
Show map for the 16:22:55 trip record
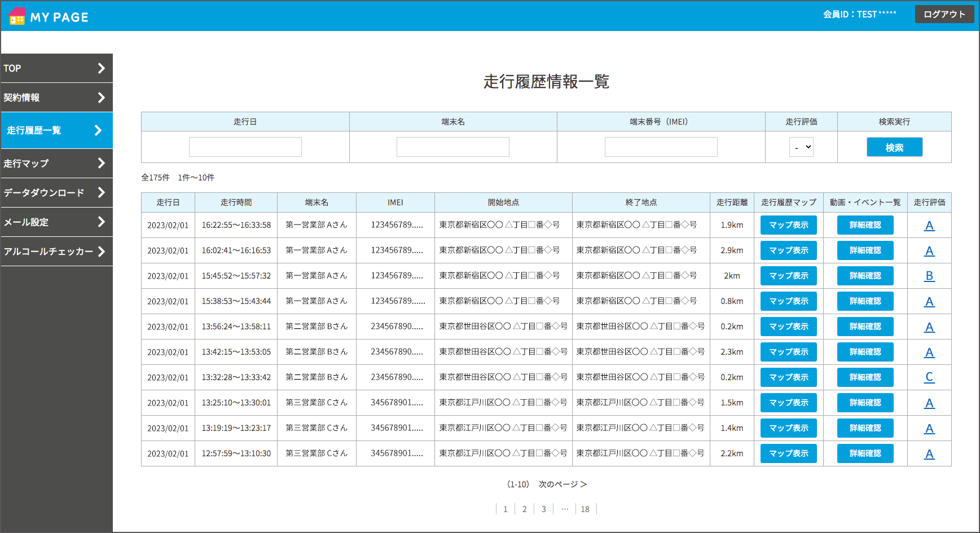(x=788, y=225)
